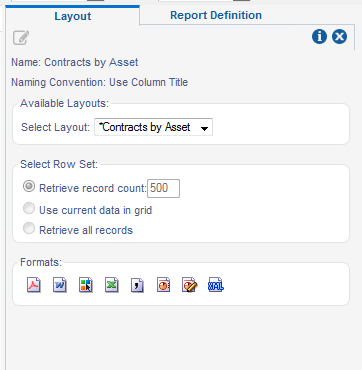
Task: Click the Select Layout label
Action: (x=55, y=127)
